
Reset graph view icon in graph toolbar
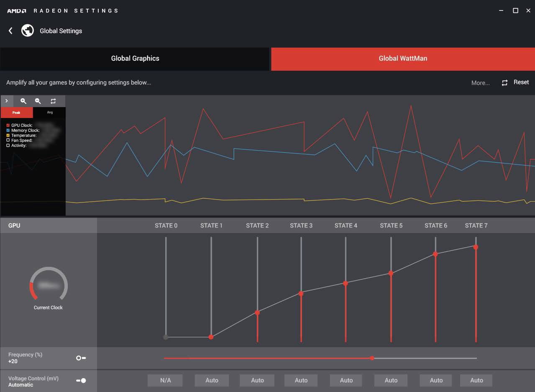click(x=53, y=101)
